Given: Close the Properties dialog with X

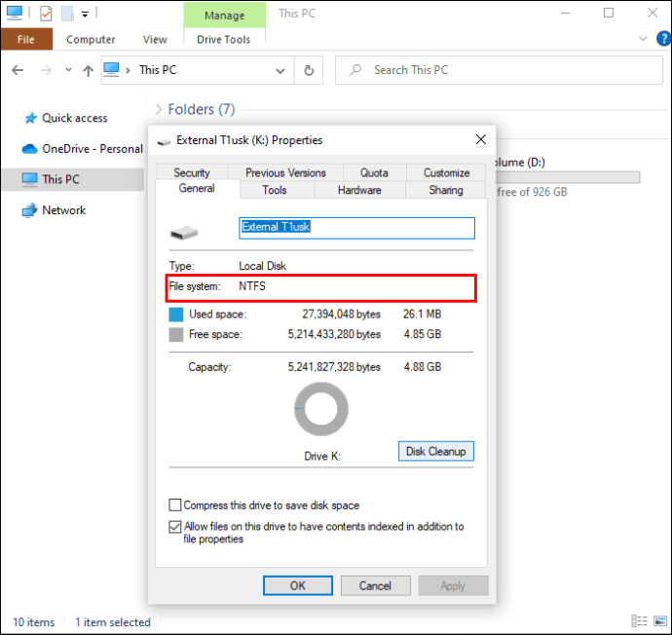Looking at the screenshot, I should click(481, 139).
